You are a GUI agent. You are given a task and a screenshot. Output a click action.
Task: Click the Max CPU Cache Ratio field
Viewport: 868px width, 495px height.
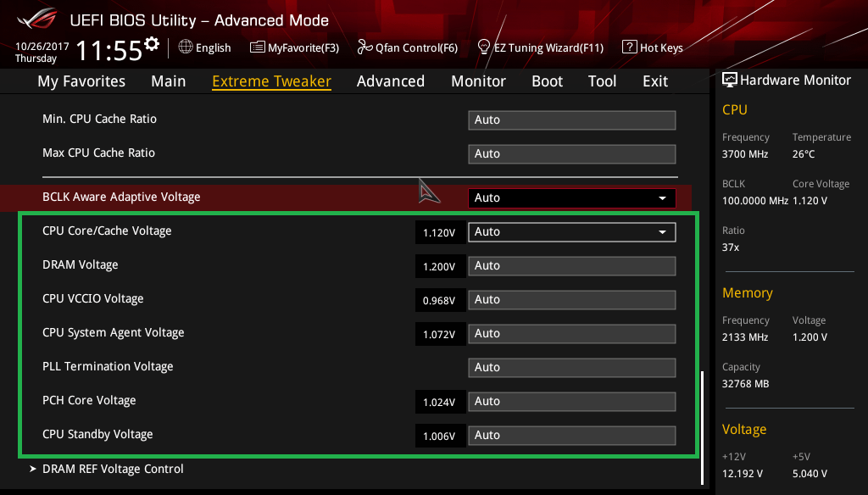pyautogui.click(x=572, y=154)
